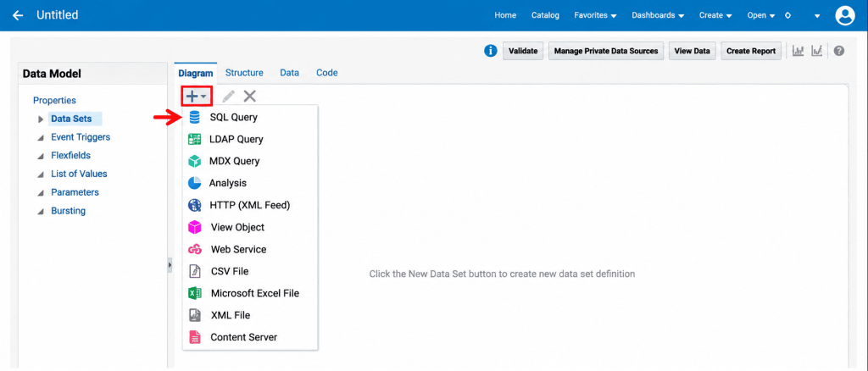This screenshot has height=371, width=868.
Task: Switch to the Code tab
Action: click(326, 73)
